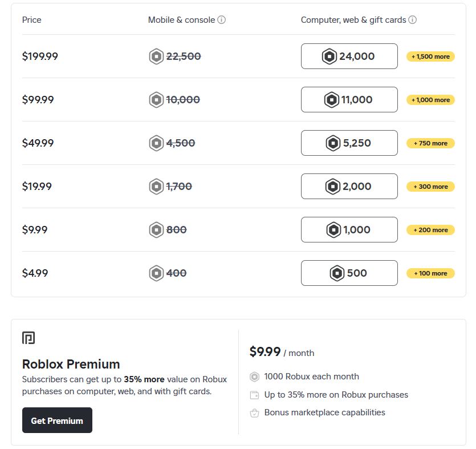Select the 24,000 Robux purchase option
Image resolution: width=476 pixels, height=449 pixels.
tap(349, 56)
